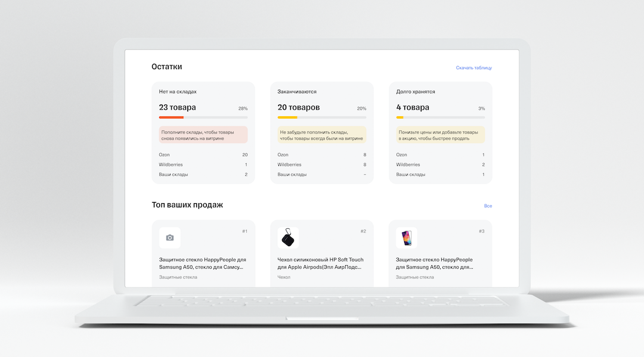
Task: Open the Чехол силиконовый HP Soft Touch title
Action: [x=320, y=263]
